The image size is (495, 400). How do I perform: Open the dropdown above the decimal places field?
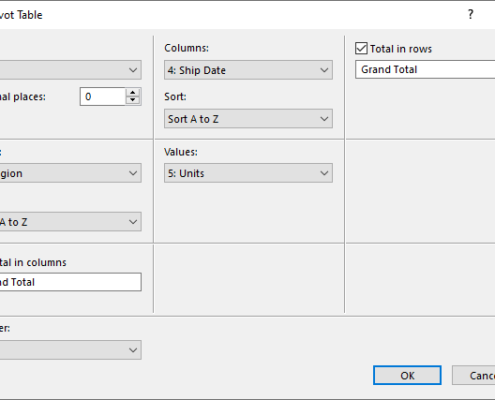[71, 70]
